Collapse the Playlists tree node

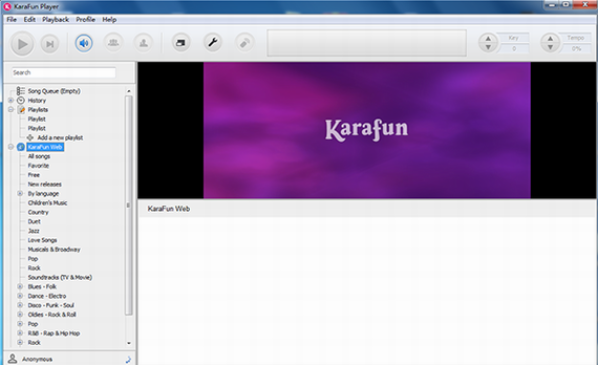[11, 110]
